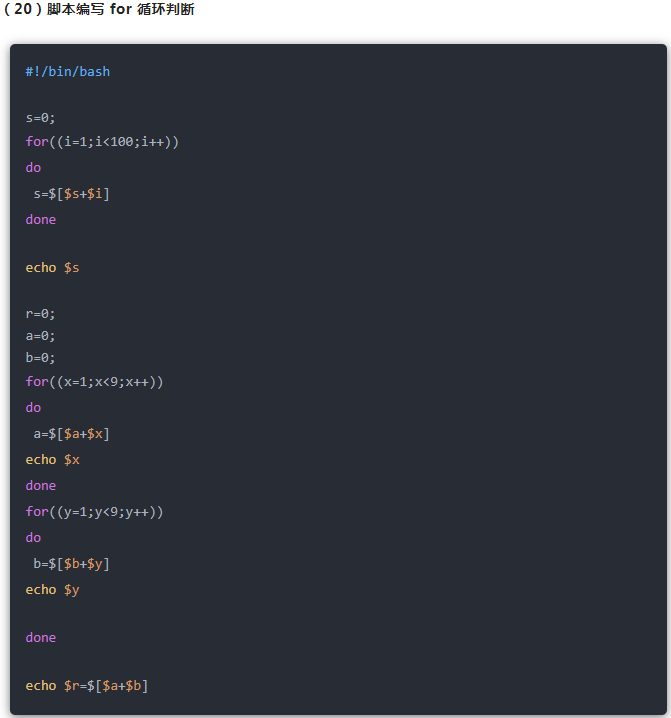
Task: Click the final echo $r=$[$a+$b] line
Action: pyautogui.click(x=86, y=685)
